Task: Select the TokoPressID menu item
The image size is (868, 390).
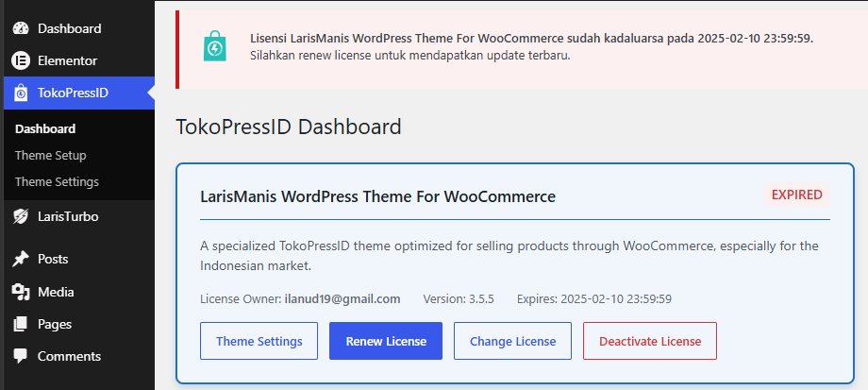Action: tap(79, 93)
